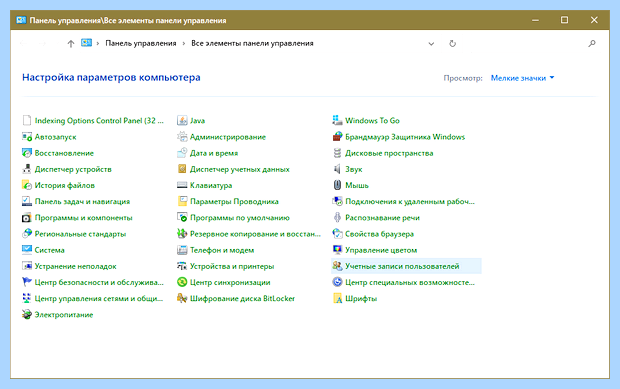Click the Распознавание речи microphone icon

click(x=337, y=218)
